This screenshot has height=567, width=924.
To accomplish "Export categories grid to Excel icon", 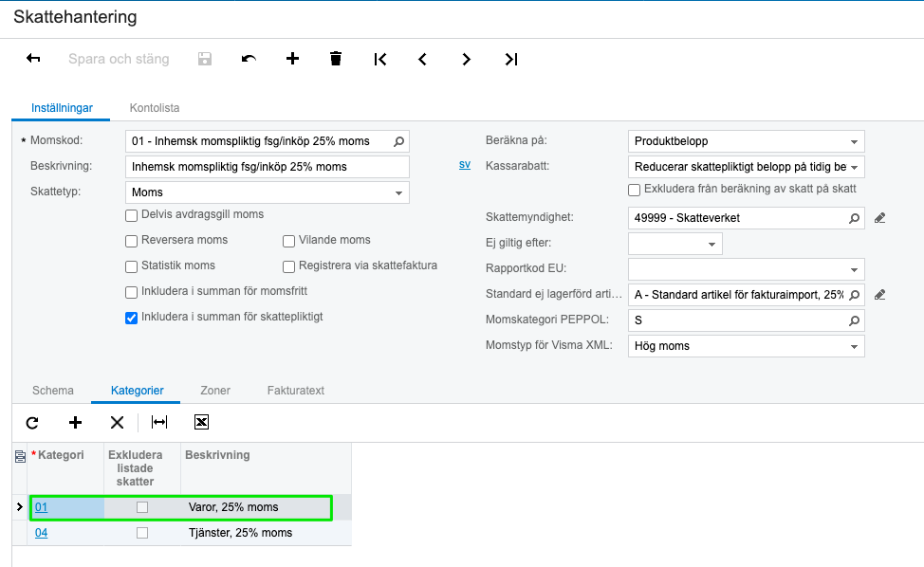I will coord(201,422).
